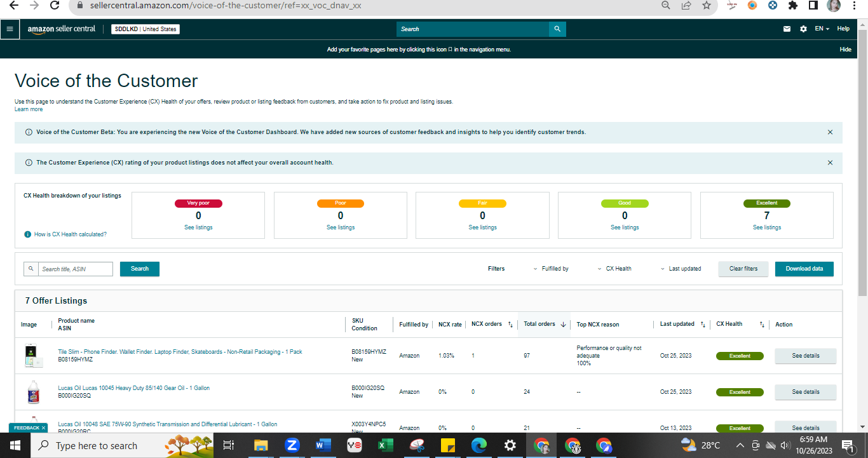Share this page via browser share icon
Image resolution: width=868 pixels, height=458 pixels.
tap(686, 5)
